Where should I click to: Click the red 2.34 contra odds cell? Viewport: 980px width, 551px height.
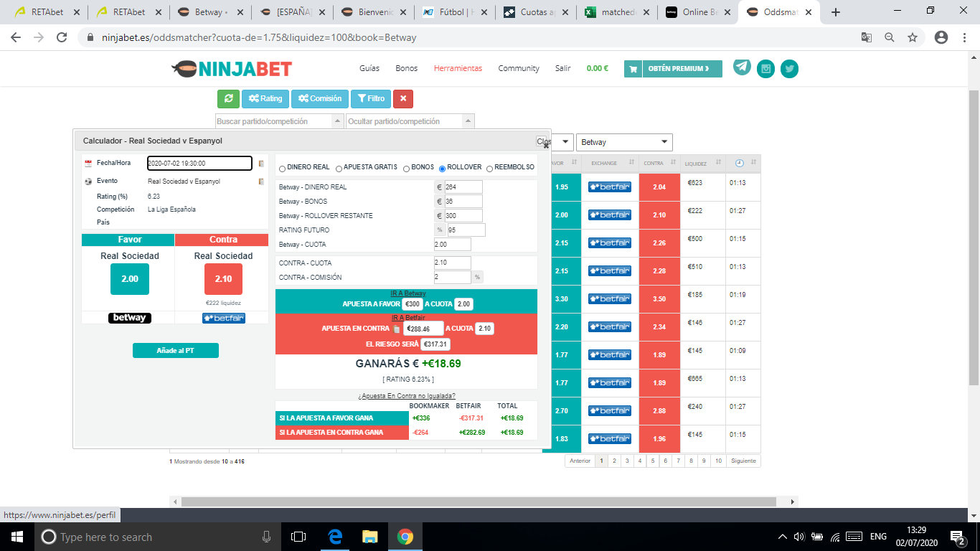(x=659, y=326)
